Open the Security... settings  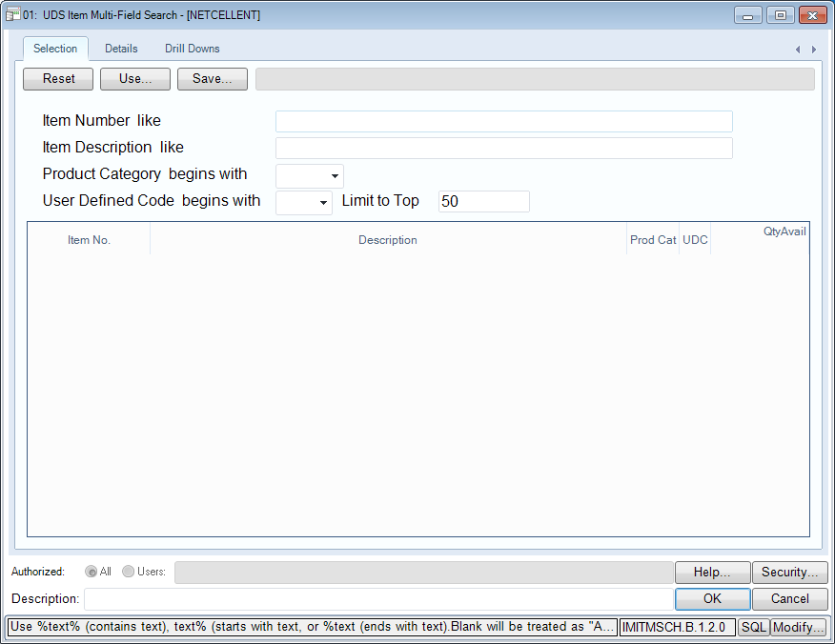[789, 573]
